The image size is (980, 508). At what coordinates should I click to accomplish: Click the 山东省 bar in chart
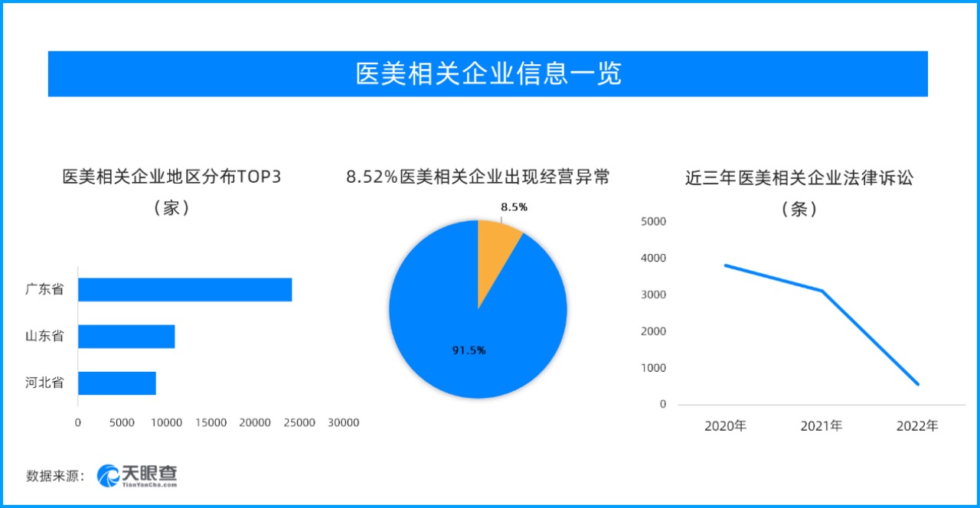(126, 337)
